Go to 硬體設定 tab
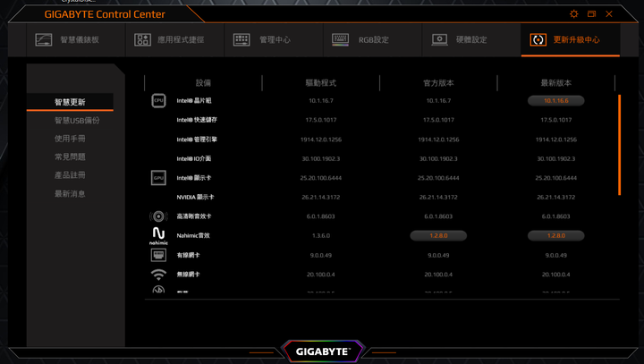The image size is (644, 364). [471, 40]
